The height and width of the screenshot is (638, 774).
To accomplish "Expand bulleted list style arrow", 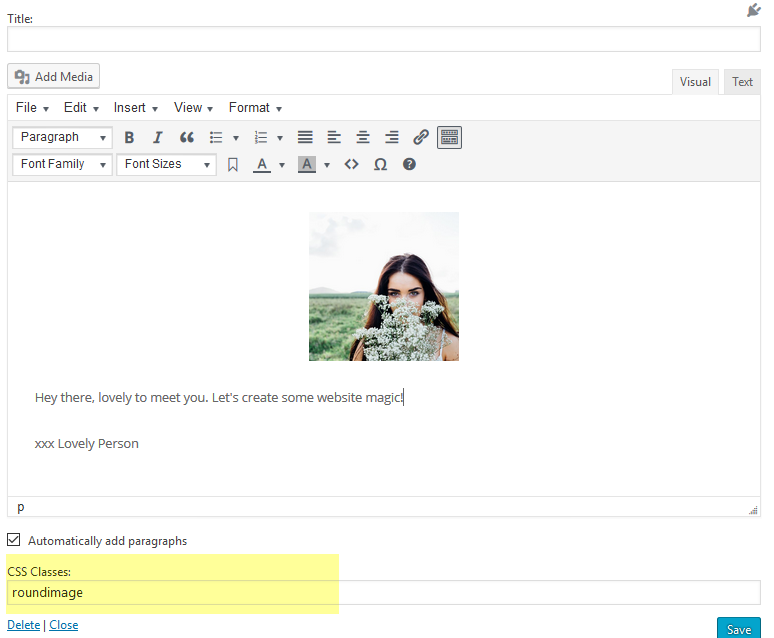I will pyautogui.click(x=236, y=138).
